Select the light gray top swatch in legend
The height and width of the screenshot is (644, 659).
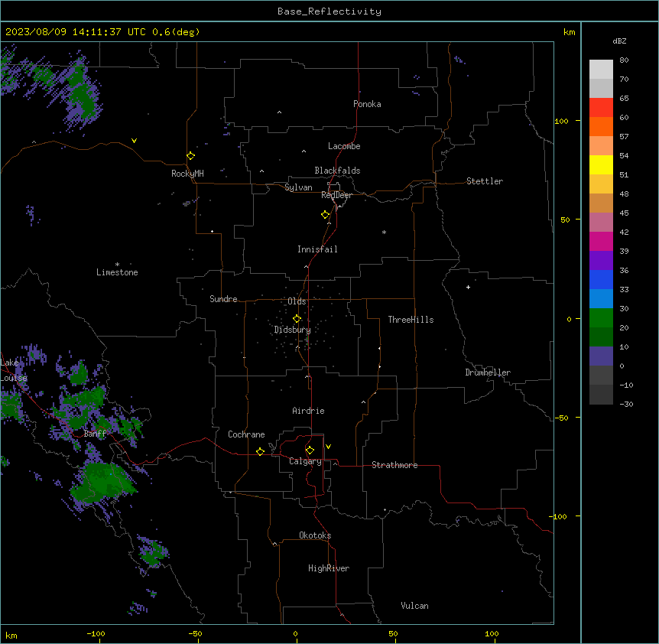[601, 69]
